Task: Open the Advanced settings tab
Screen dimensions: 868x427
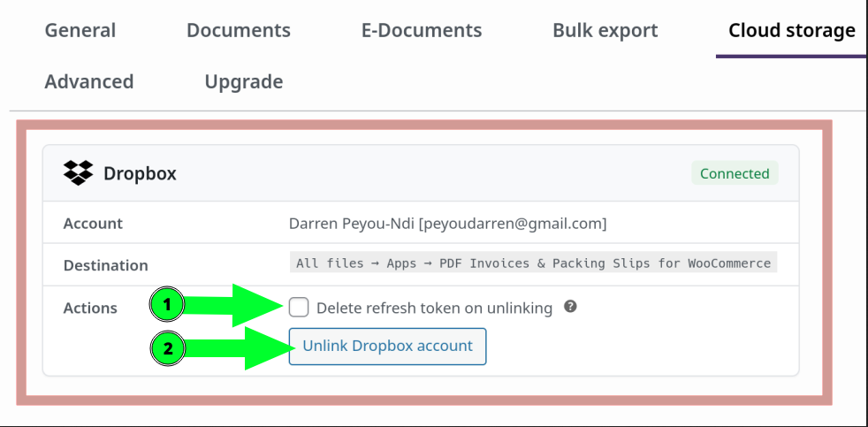Action: coord(89,81)
